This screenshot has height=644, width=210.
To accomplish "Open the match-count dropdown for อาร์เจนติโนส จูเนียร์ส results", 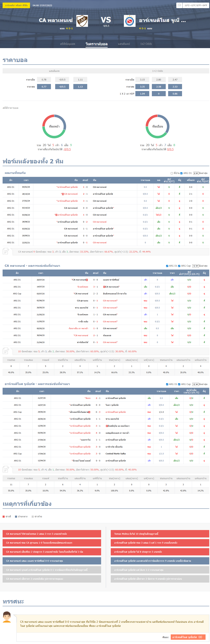I will pos(196,384).
